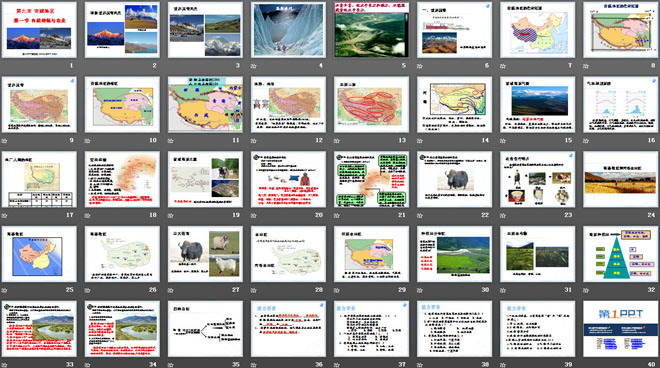Screen dimensions: 660x368
Task: Select slide 1 title thumbnail
Action: (39, 30)
